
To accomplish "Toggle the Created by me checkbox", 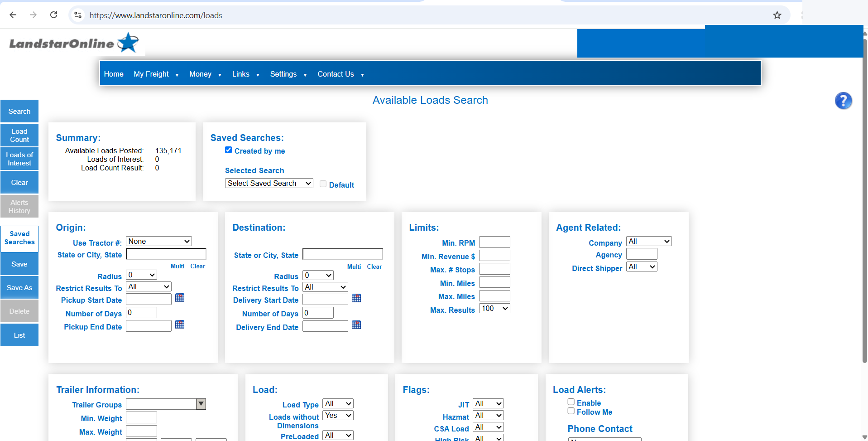I will [228, 150].
